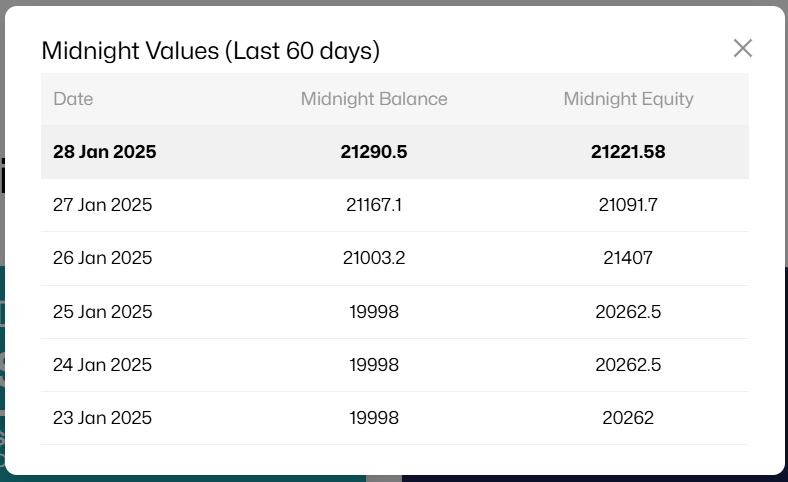The width and height of the screenshot is (788, 482).
Task: Click the 20262 equity value for 23 Jan
Action: tap(628, 418)
